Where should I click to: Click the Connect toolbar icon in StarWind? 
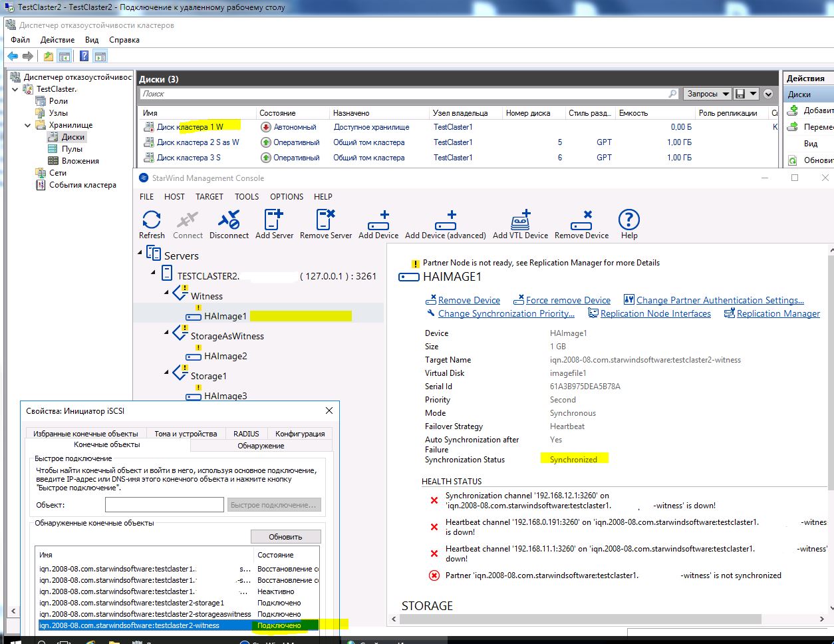188,224
